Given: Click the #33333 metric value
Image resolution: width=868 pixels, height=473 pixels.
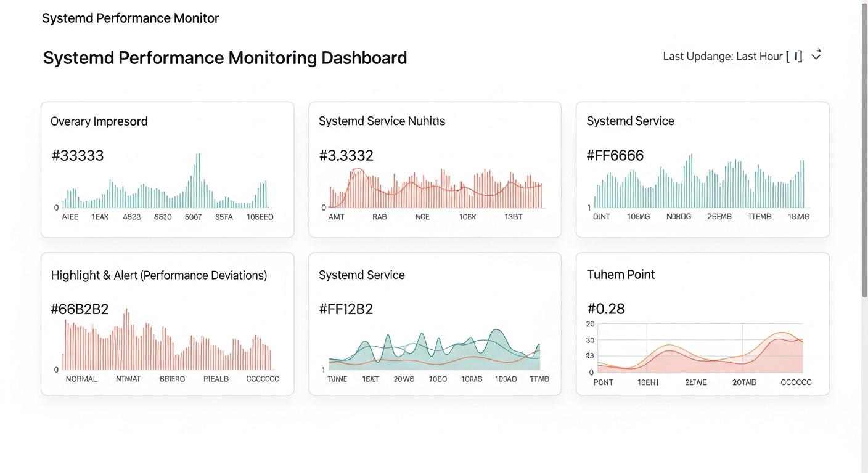Looking at the screenshot, I should pos(78,155).
